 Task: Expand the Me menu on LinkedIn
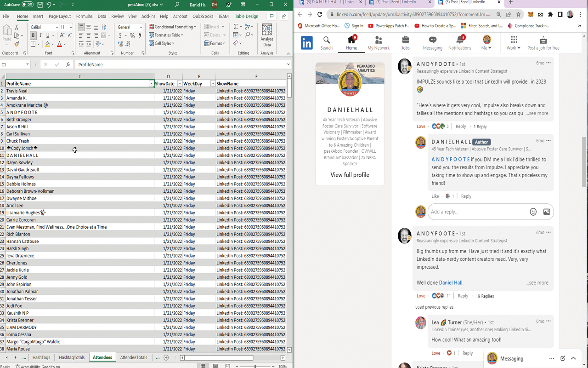tap(486, 43)
